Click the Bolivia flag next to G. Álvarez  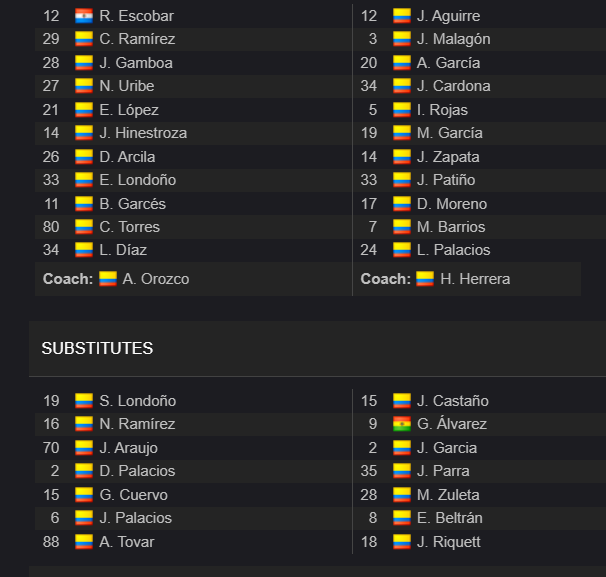402,424
